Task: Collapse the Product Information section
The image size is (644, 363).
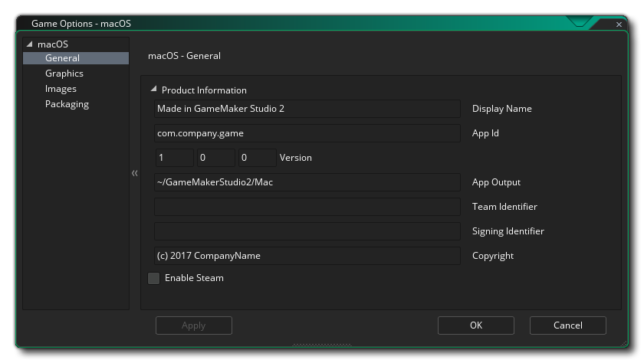Action: pyautogui.click(x=153, y=90)
